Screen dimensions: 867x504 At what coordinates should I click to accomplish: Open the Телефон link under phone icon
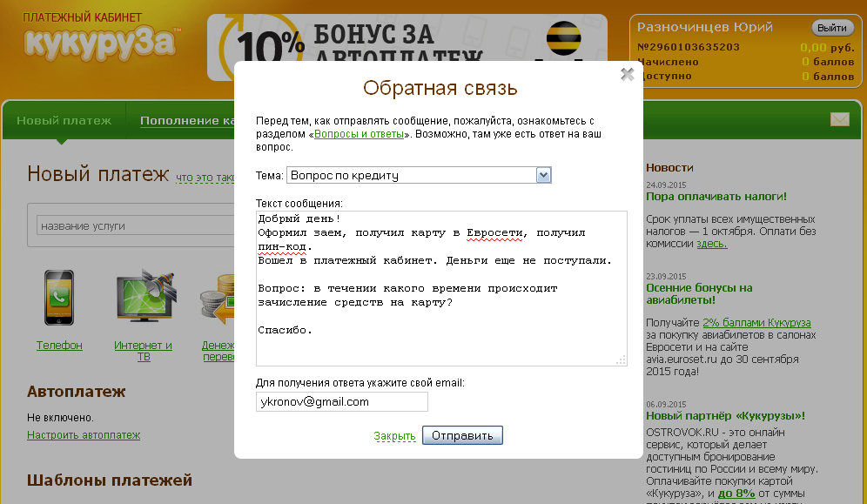[59, 346]
